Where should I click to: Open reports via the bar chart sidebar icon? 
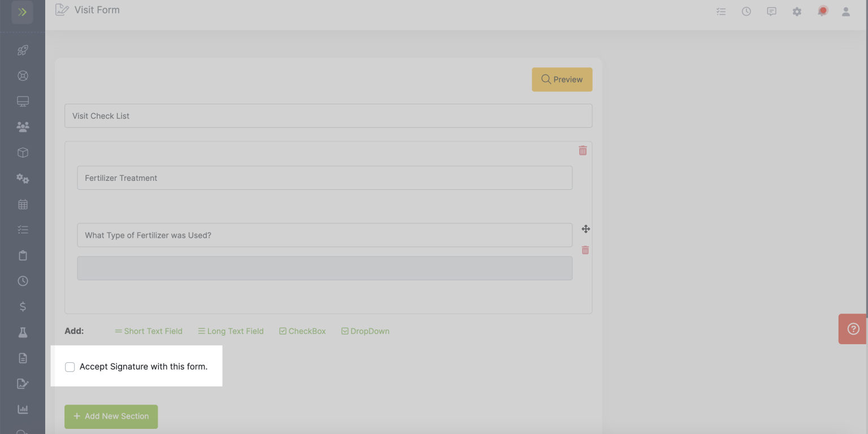(23, 409)
